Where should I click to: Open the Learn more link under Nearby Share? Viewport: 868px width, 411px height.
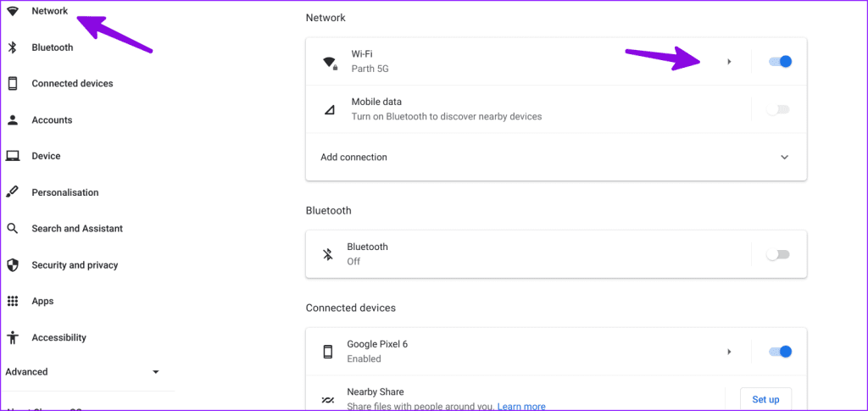click(x=521, y=407)
